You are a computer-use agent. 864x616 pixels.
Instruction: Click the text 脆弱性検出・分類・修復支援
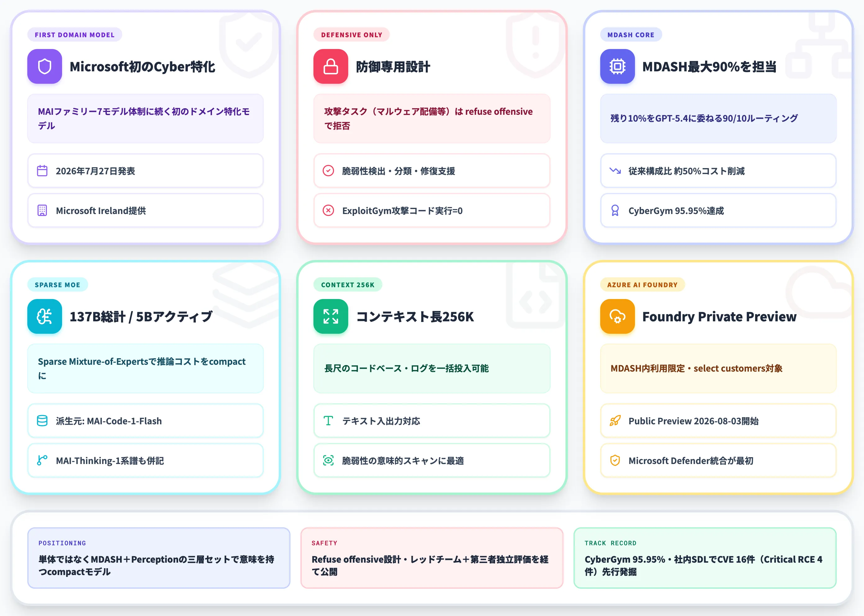tap(398, 171)
